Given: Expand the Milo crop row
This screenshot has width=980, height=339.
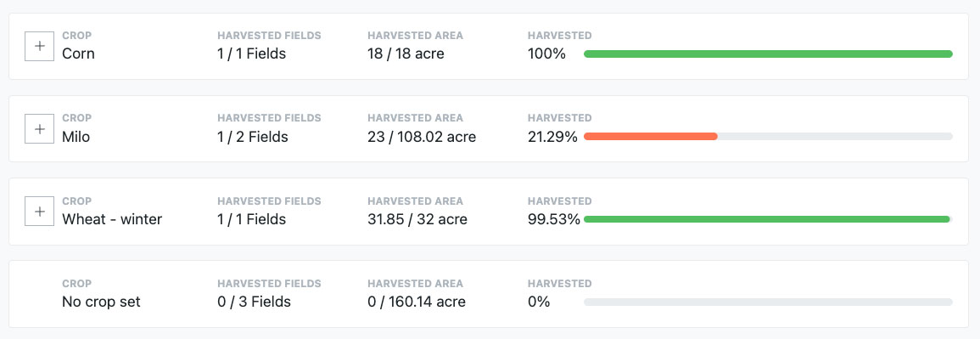Looking at the screenshot, I should coord(39,129).
